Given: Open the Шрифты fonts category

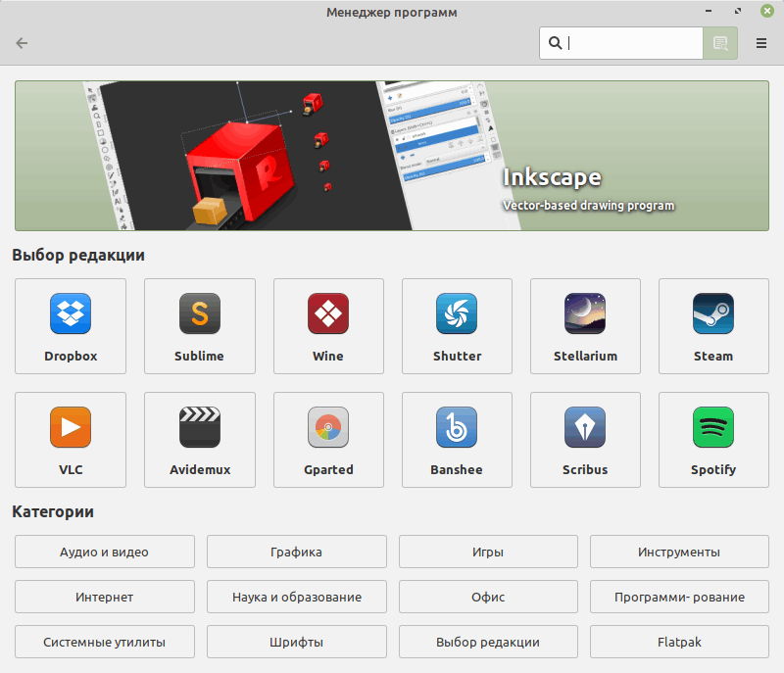Looking at the screenshot, I should click(295, 642).
